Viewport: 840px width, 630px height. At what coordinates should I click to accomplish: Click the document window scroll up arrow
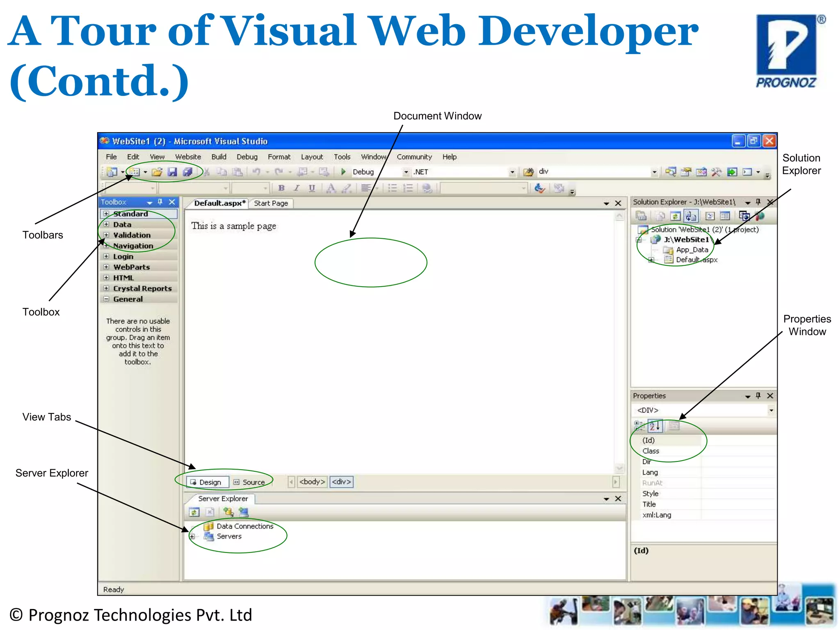tap(619, 216)
